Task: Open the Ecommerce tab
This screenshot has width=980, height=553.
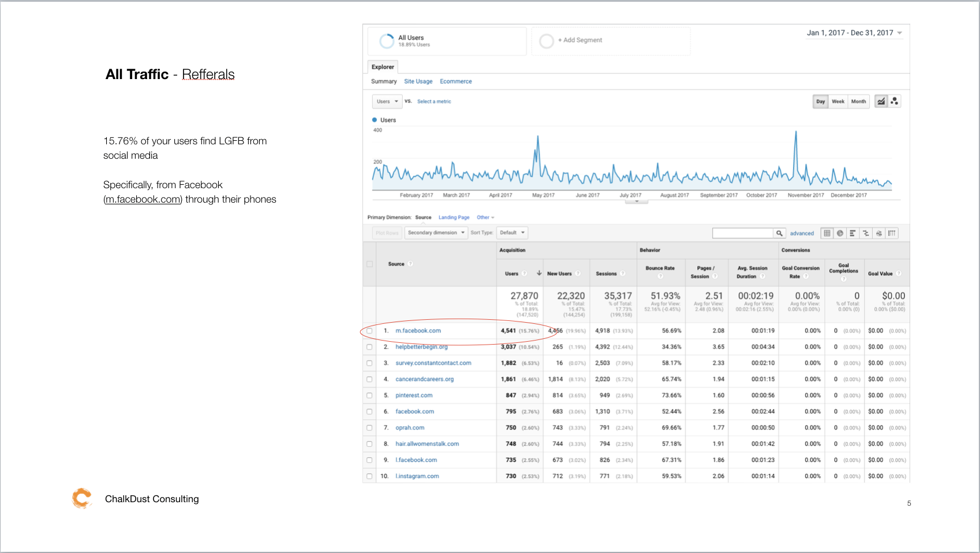Action: (x=455, y=81)
